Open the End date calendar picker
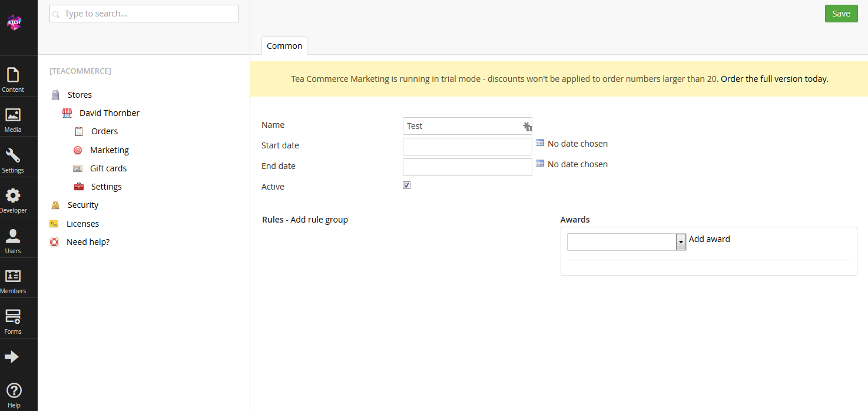The height and width of the screenshot is (411, 868). (x=540, y=163)
